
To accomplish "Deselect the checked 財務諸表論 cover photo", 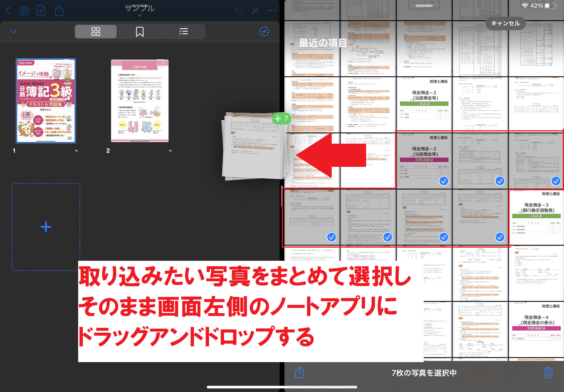I will 444,181.
